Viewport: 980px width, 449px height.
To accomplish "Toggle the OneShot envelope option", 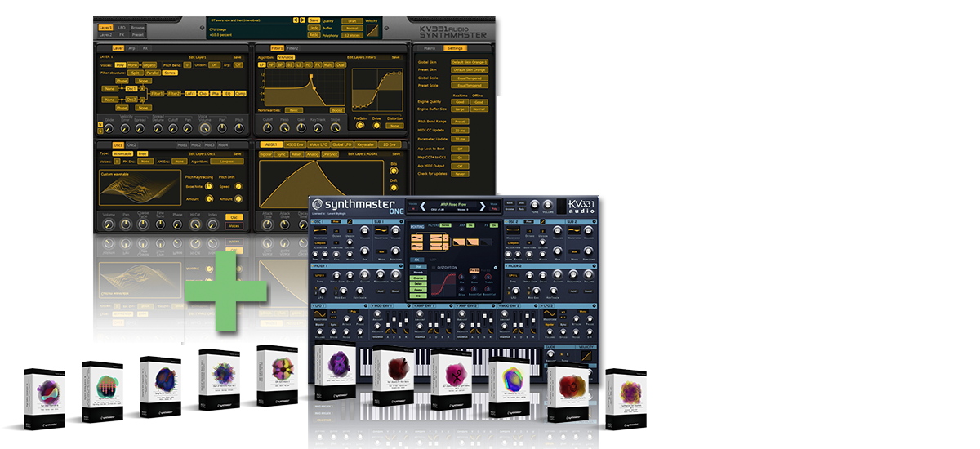I will 330,153.
